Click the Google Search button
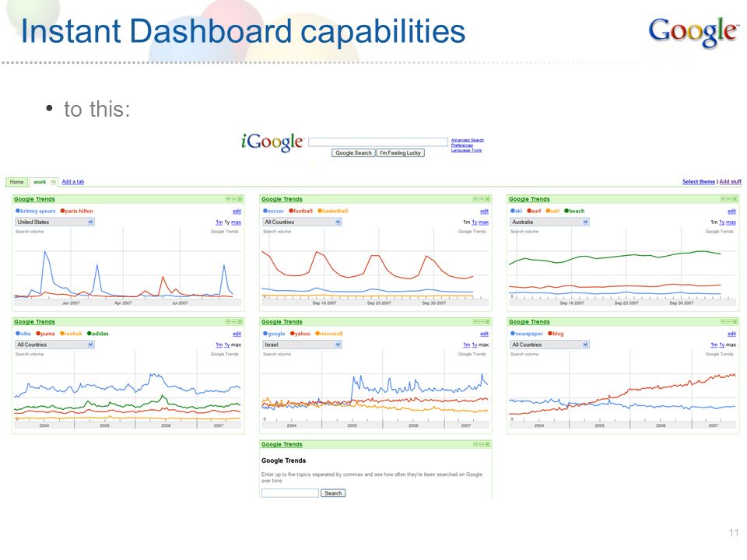This screenshot has width=747, height=560. point(353,153)
